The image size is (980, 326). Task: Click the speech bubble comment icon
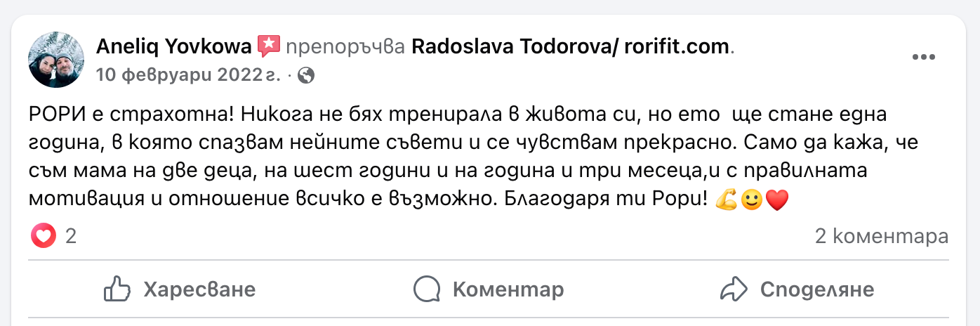point(426,289)
